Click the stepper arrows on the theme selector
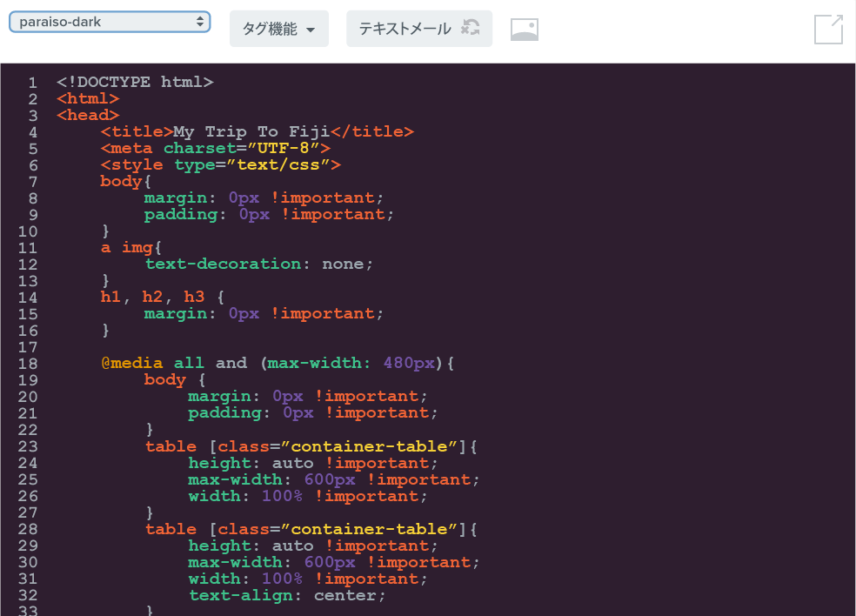Screen dimensions: 856x616 pos(202,19)
